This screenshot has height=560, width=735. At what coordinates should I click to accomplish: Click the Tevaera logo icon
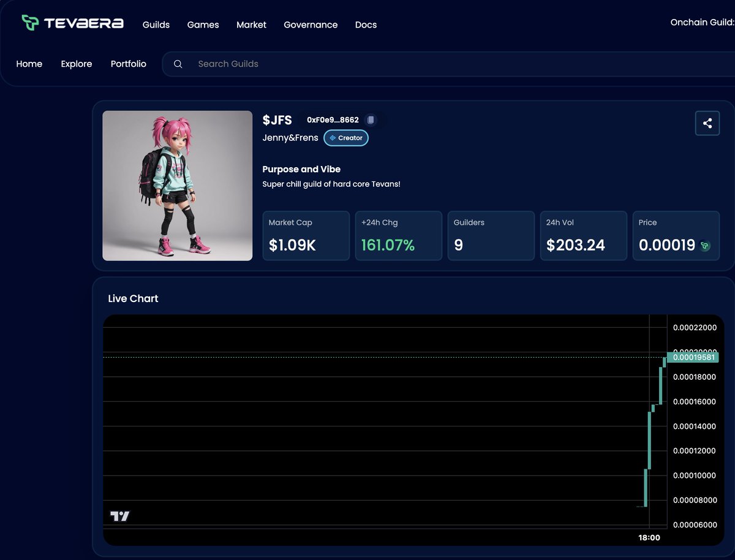29,23
